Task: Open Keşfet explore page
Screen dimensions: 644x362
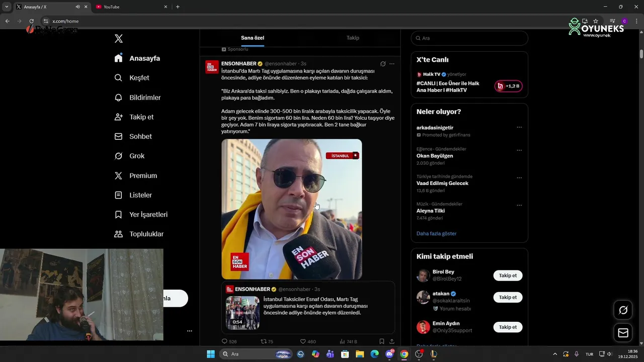Action: point(132,78)
